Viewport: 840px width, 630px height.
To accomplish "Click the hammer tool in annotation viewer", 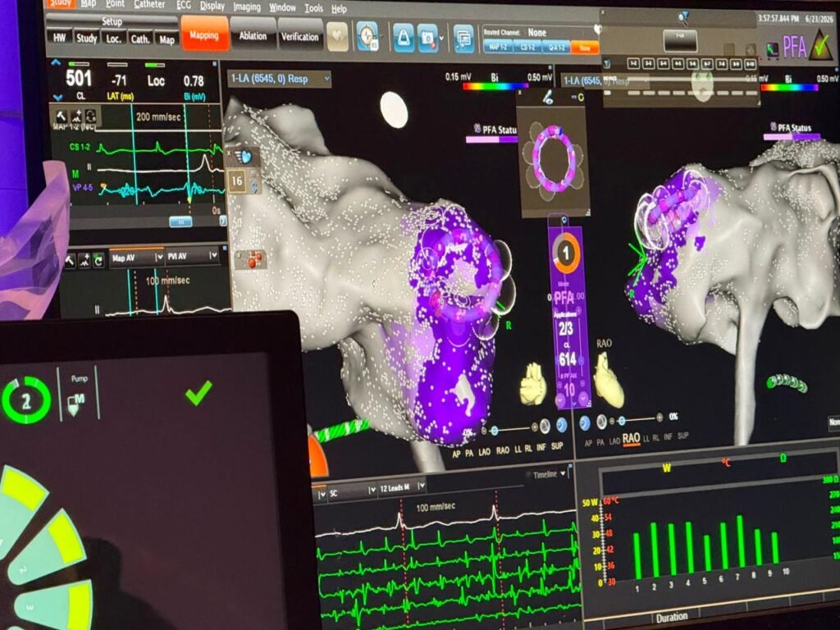I will click(x=62, y=116).
